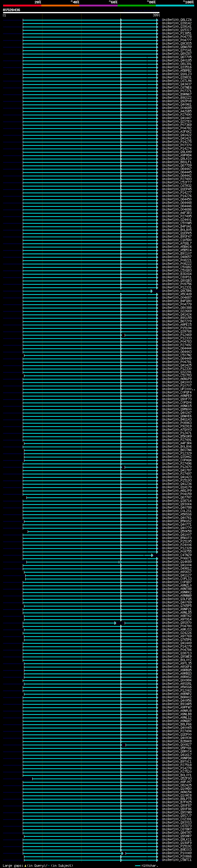Select the UniRef100_C0PQF4 label
The width and height of the screenshot is (197, 868).
176,392
